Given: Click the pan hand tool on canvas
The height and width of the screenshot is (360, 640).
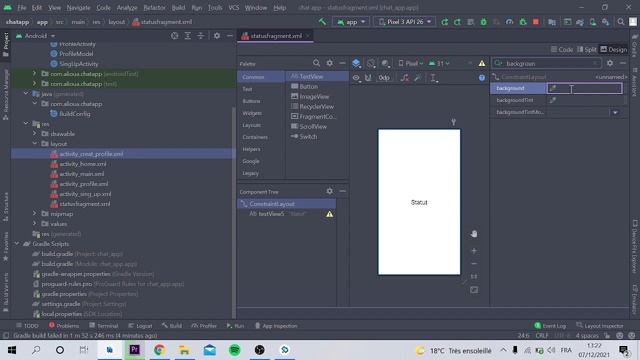Looking at the screenshot, I should (474, 234).
